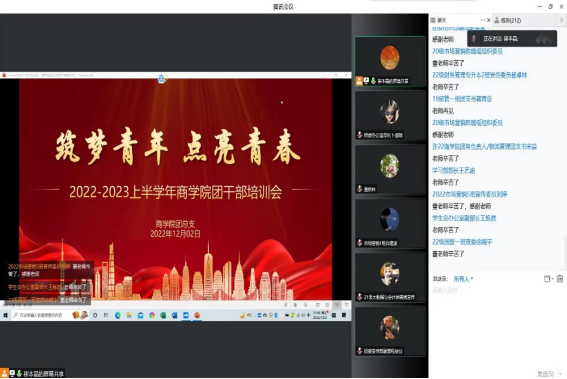
Task: Open the members panel menu icon at far right
Action: (562, 20)
